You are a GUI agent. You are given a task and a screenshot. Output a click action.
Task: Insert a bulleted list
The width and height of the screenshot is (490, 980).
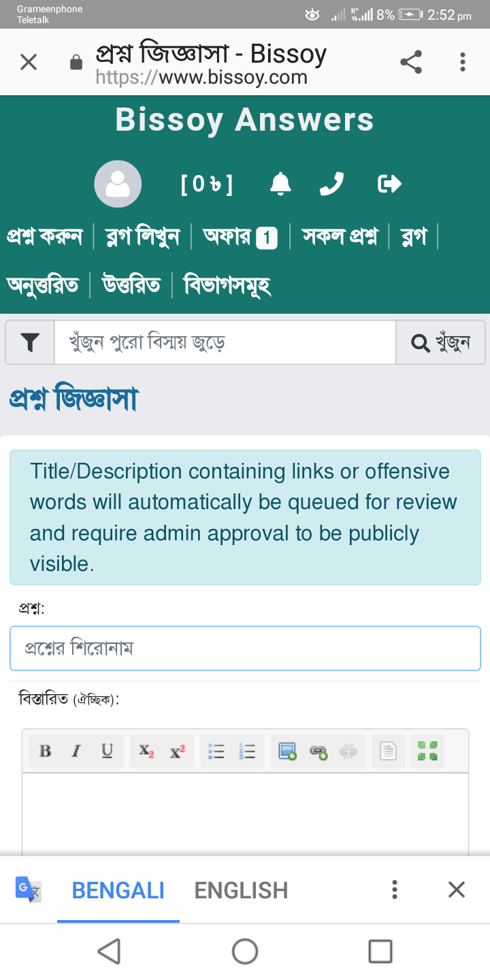point(216,751)
